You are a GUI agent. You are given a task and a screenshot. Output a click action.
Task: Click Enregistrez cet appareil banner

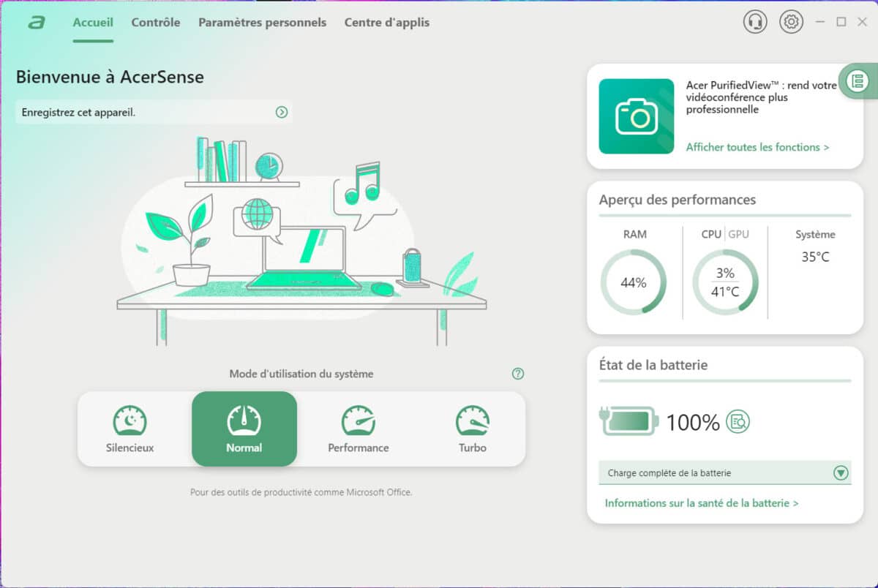pyautogui.click(x=154, y=112)
